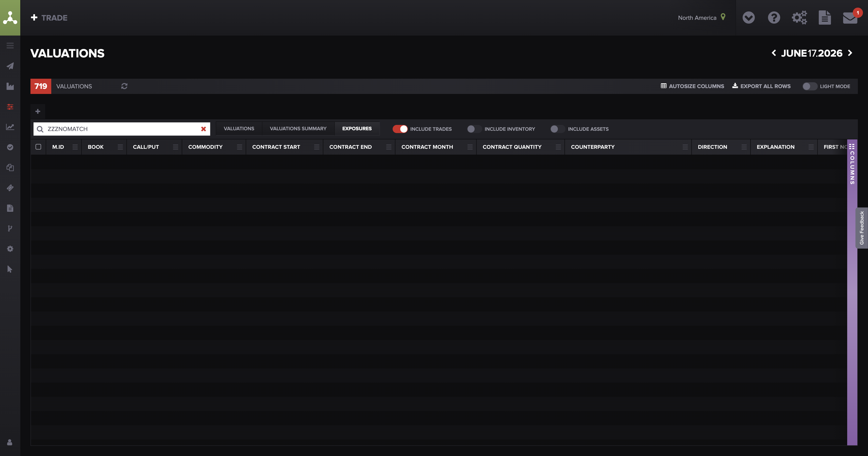The height and width of the screenshot is (456, 868).
Task: Select the red sliders sidebar icon
Action: pos(10,107)
